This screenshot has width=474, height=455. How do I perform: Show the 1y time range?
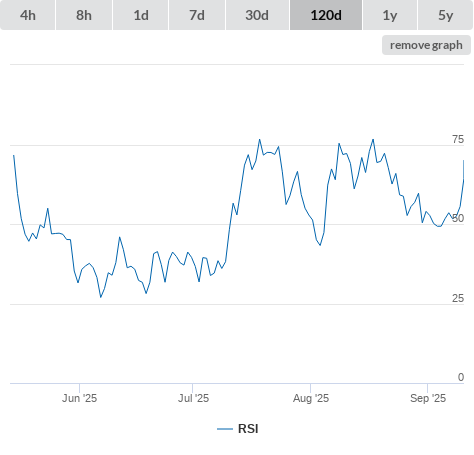pos(390,15)
